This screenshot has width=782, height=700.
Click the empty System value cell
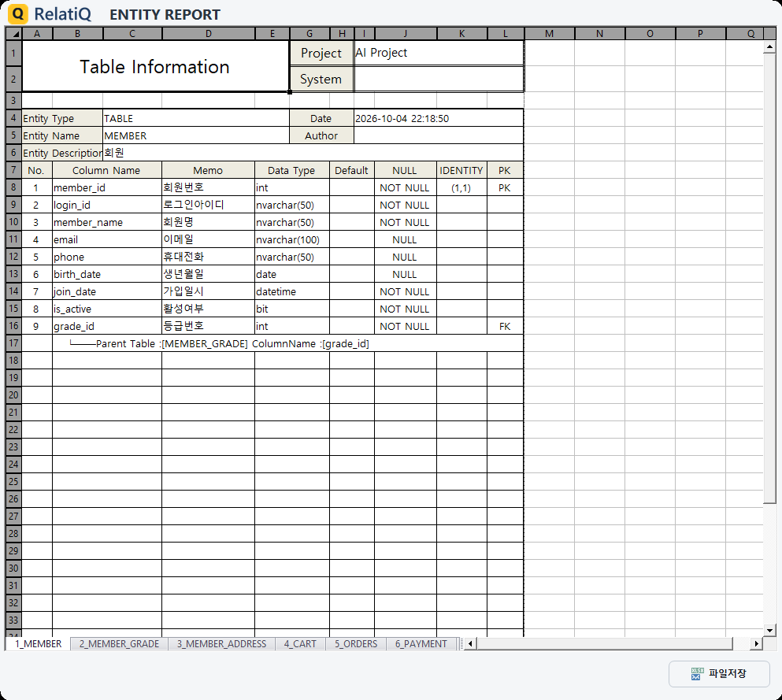click(439, 79)
